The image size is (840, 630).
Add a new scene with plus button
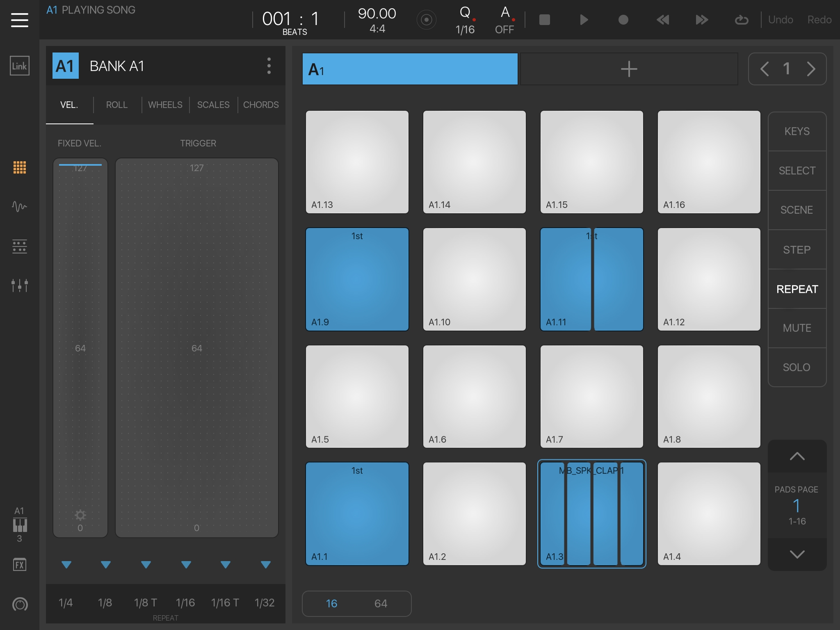(x=629, y=69)
